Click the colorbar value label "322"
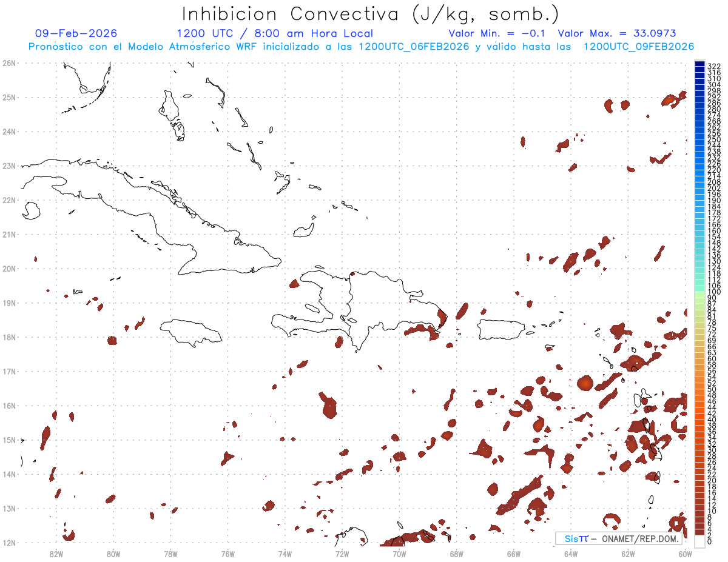This screenshot has width=728, height=562. (714, 66)
